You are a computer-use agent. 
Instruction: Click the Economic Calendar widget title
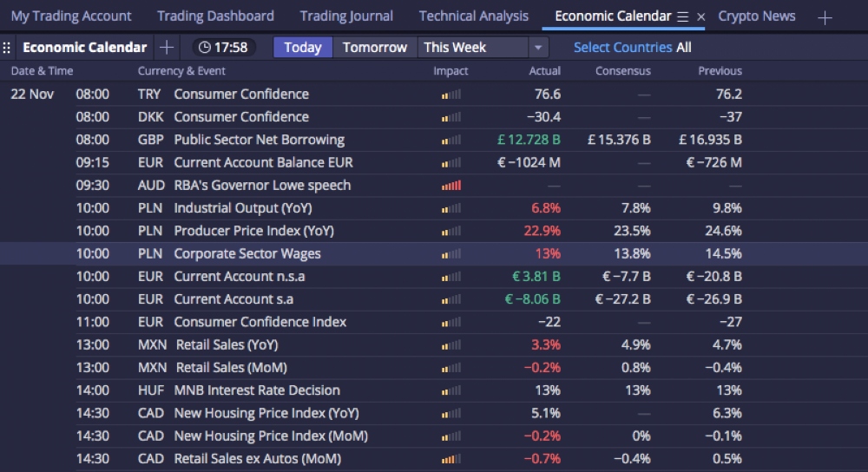[x=85, y=48]
